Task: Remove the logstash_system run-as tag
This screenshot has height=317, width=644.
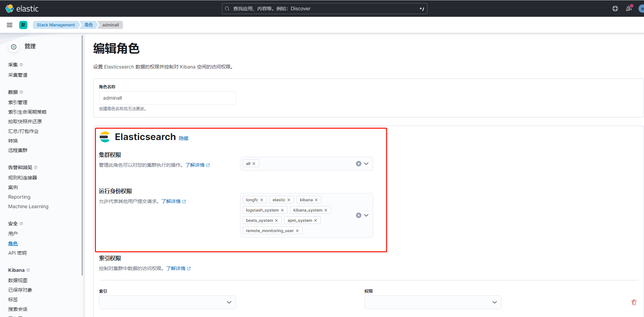Action: [x=282, y=210]
